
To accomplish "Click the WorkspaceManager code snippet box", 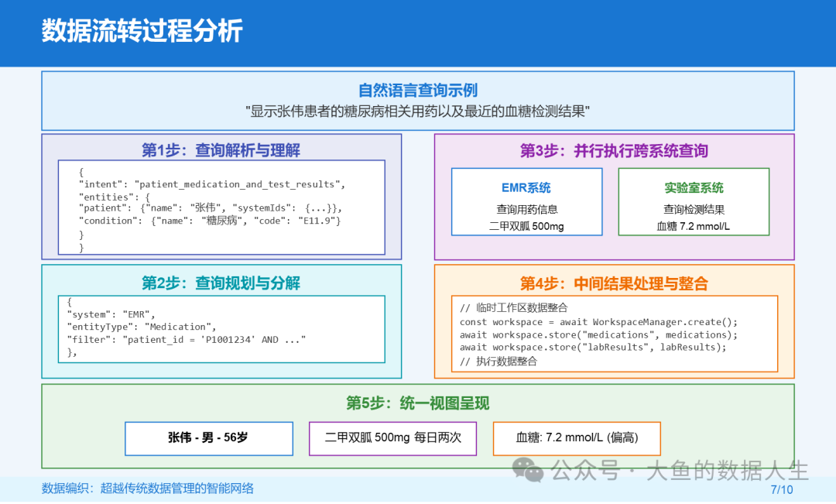I will (614, 334).
